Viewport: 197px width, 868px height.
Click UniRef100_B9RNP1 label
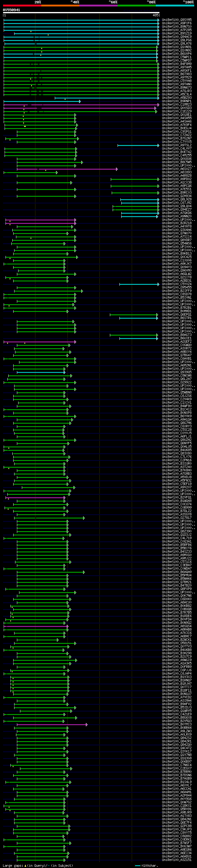coord(177,101)
